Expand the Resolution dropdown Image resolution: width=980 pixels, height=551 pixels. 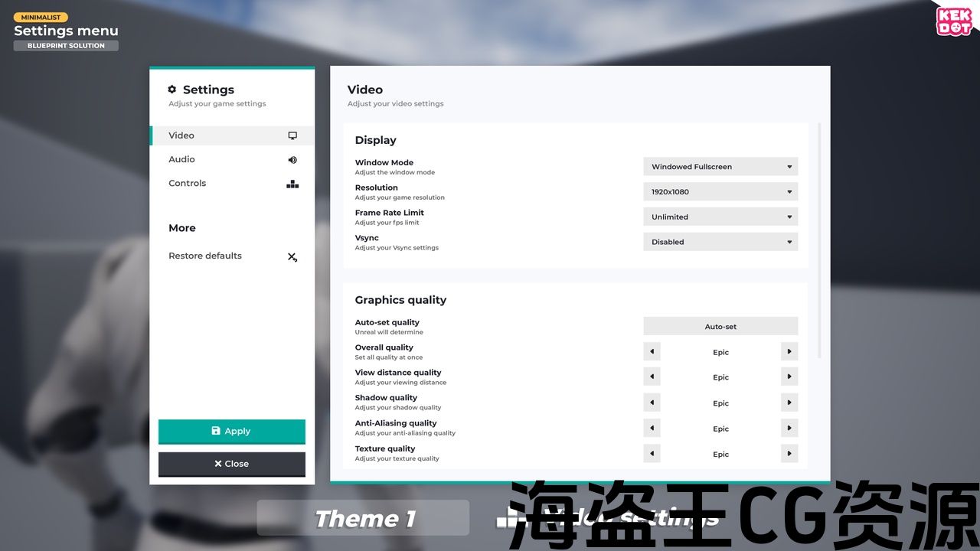[720, 192]
